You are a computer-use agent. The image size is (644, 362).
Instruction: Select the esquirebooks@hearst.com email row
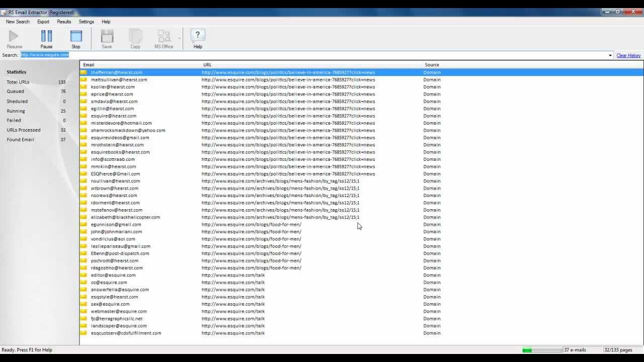[361, 152]
